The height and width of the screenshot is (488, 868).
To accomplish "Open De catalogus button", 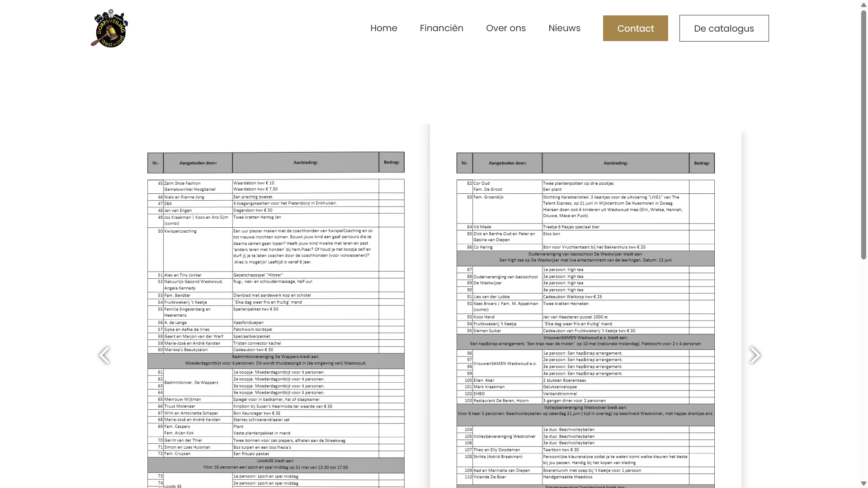I will (723, 28).
